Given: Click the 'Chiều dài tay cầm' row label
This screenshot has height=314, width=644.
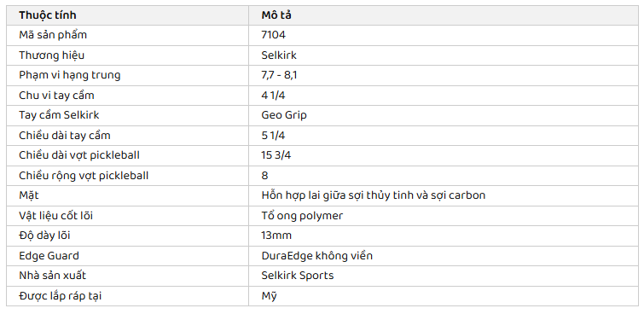Looking at the screenshot, I should tap(65, 135).
